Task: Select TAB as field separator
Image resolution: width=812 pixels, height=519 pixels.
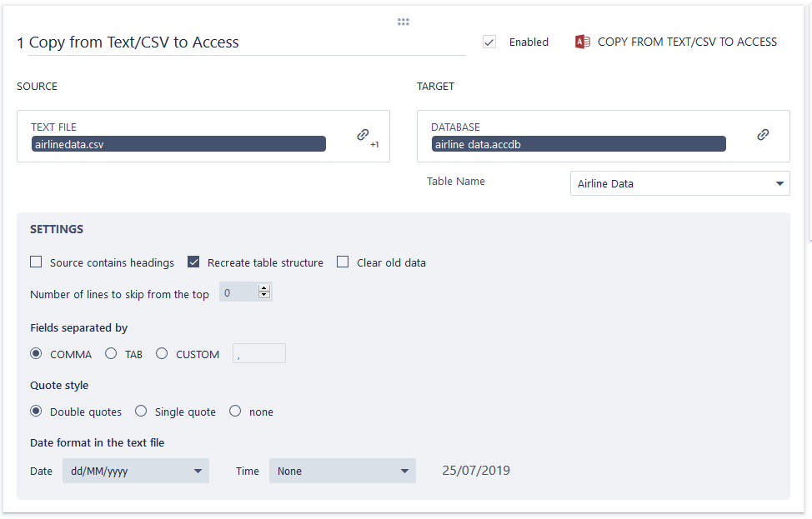Action: pyautogui.click(x=111, y=354)
